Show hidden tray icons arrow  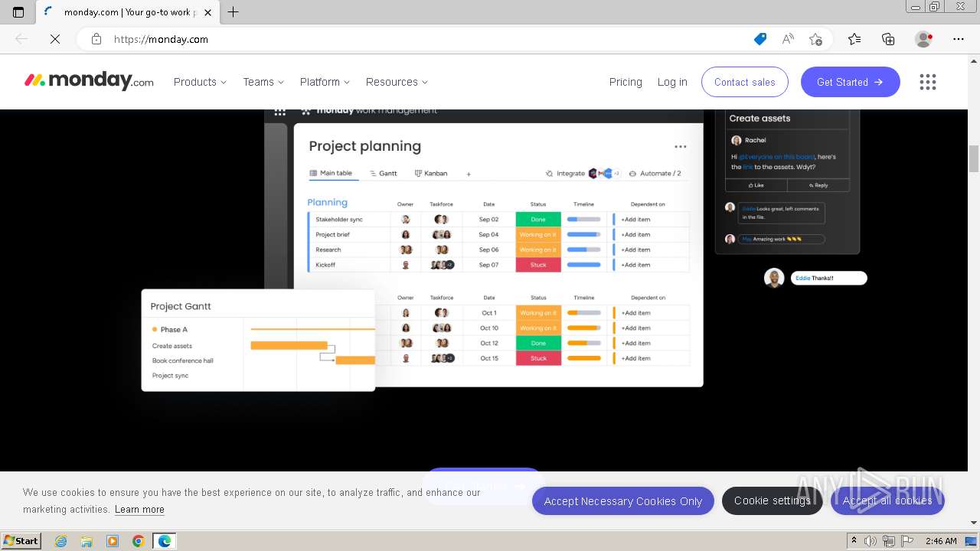[x=854, y=541]
